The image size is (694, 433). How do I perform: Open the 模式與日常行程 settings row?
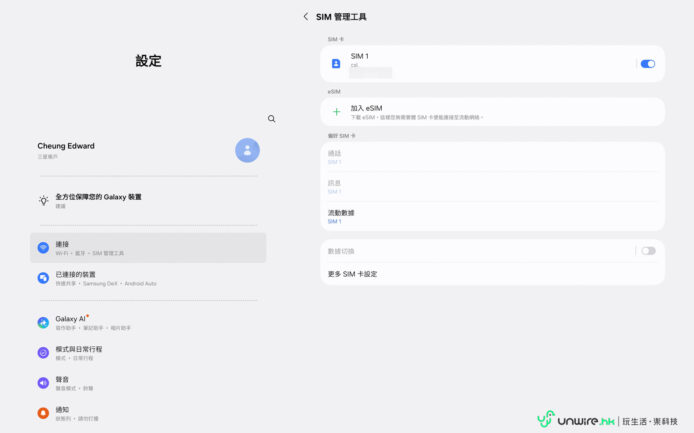pos(148,353)
